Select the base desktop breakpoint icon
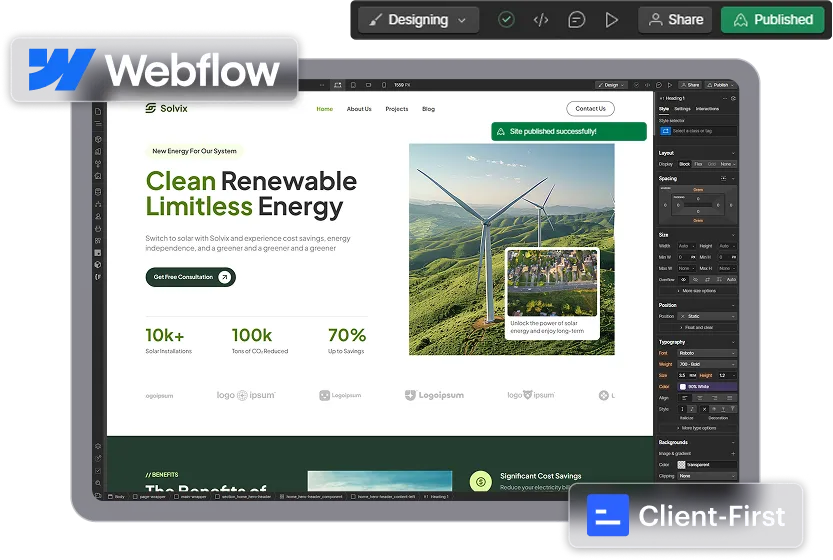Screen dimensions: 833x560 click(x=337, y=85)
